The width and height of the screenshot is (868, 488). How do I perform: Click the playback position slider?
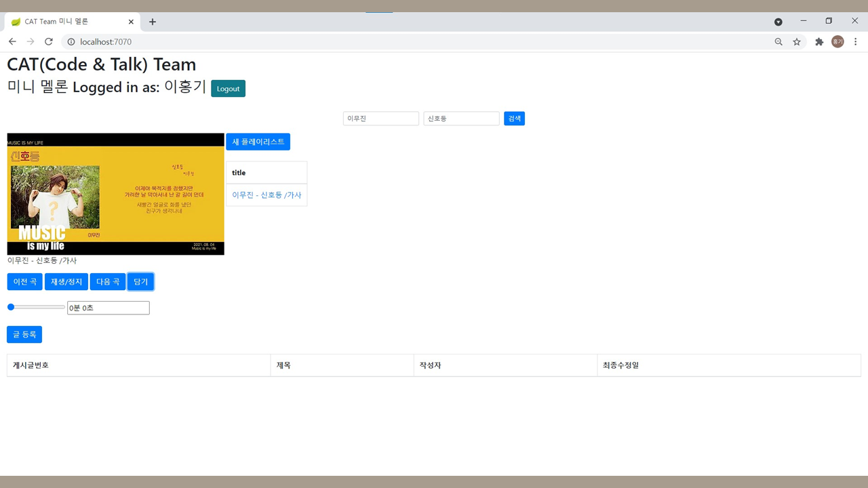(x=36, y=307)
